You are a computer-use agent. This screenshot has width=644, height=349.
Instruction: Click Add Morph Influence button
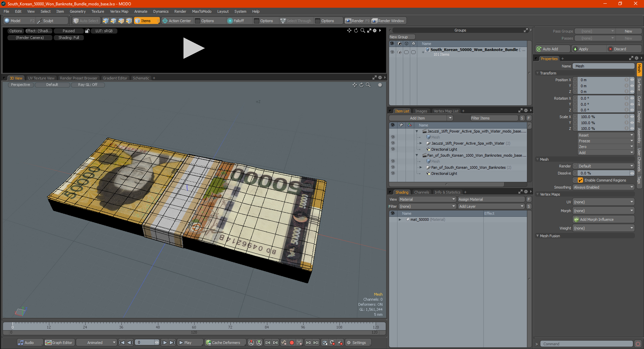[x=603, y=219]
